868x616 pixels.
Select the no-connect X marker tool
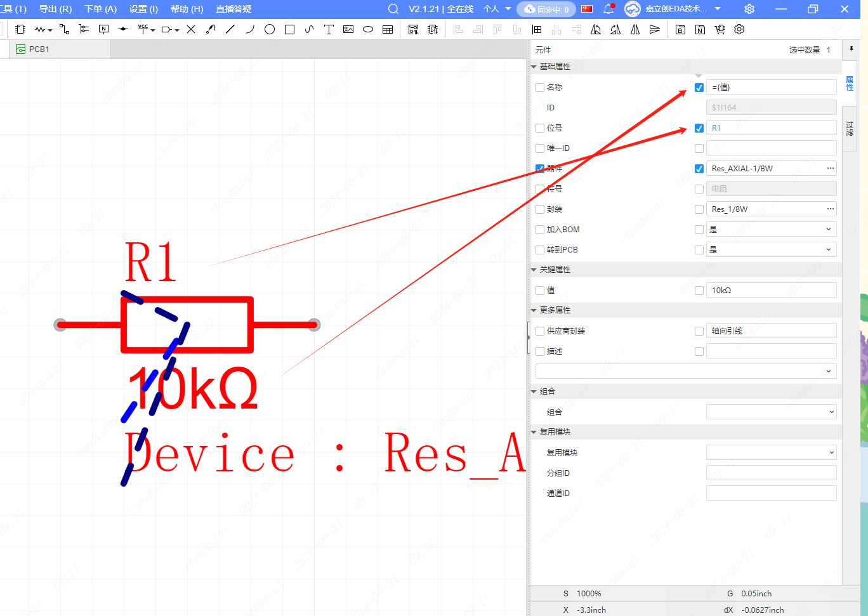tap(191, 29)
